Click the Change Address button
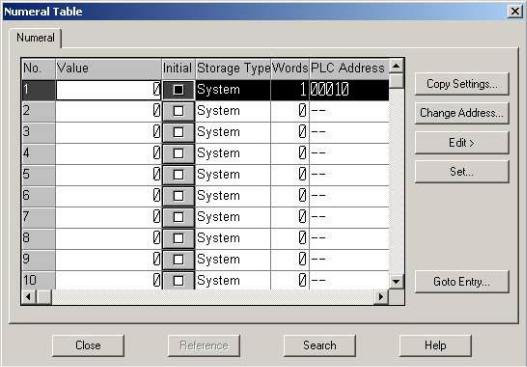The height and width of the screenshot is (367, 527). [462, 113]
